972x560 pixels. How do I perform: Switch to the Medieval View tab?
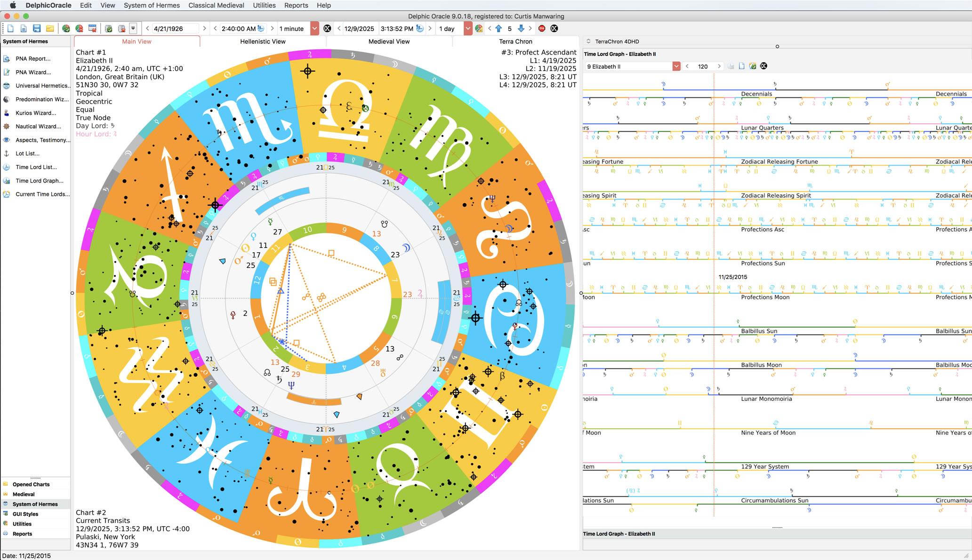point(389,41)
